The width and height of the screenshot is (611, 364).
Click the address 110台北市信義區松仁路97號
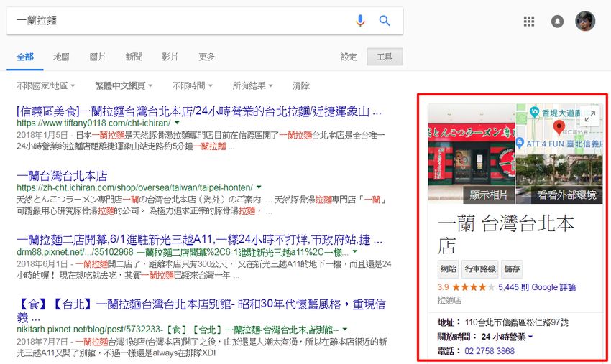point(516,322)
